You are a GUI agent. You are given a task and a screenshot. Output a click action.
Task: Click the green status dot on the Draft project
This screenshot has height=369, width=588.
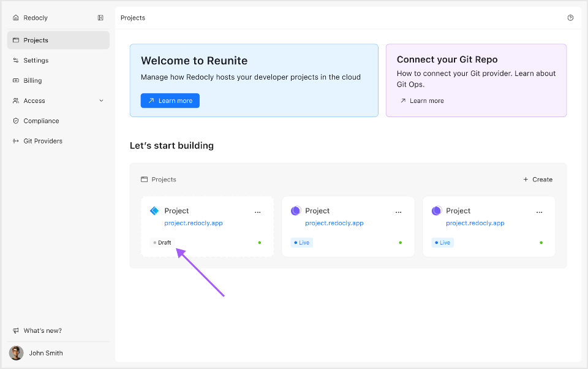260,243
